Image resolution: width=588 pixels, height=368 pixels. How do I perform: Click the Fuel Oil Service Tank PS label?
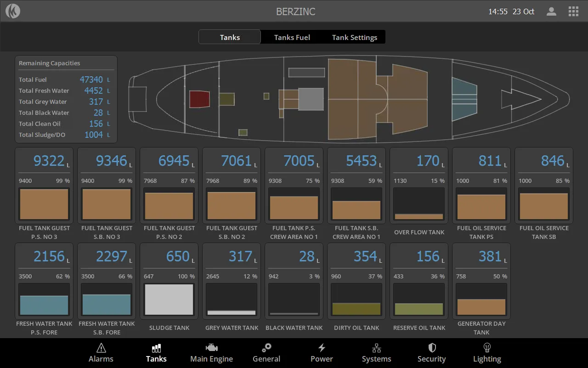(481, 232)
